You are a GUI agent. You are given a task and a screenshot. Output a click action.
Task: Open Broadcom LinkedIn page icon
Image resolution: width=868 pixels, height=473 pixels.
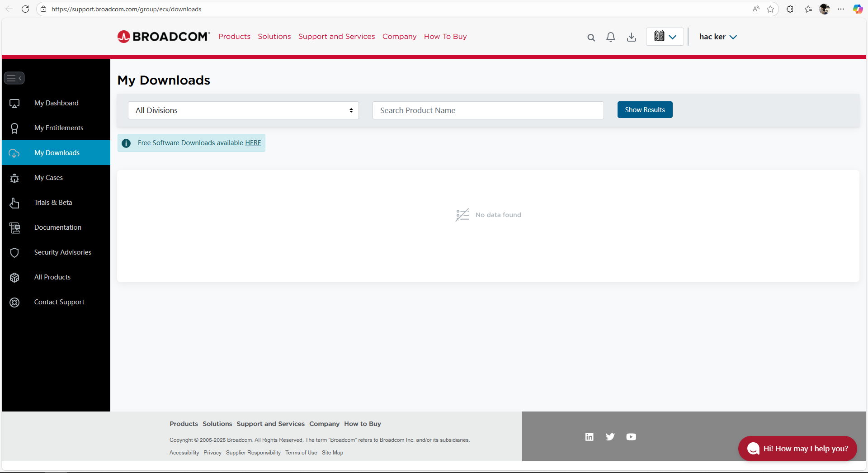[x=589, y=437]
